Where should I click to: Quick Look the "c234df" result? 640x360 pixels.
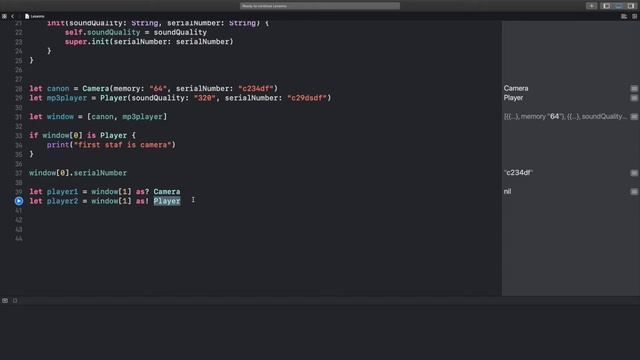(x=634, y=173)
